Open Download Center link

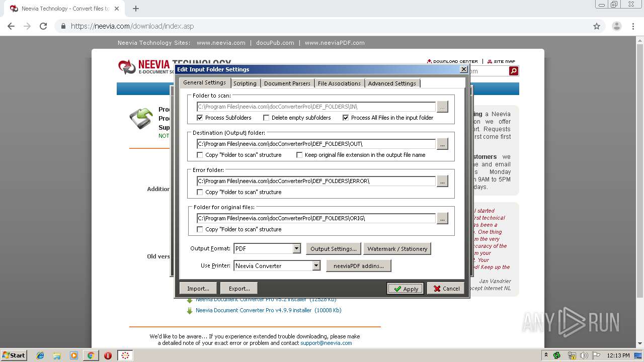452,61
